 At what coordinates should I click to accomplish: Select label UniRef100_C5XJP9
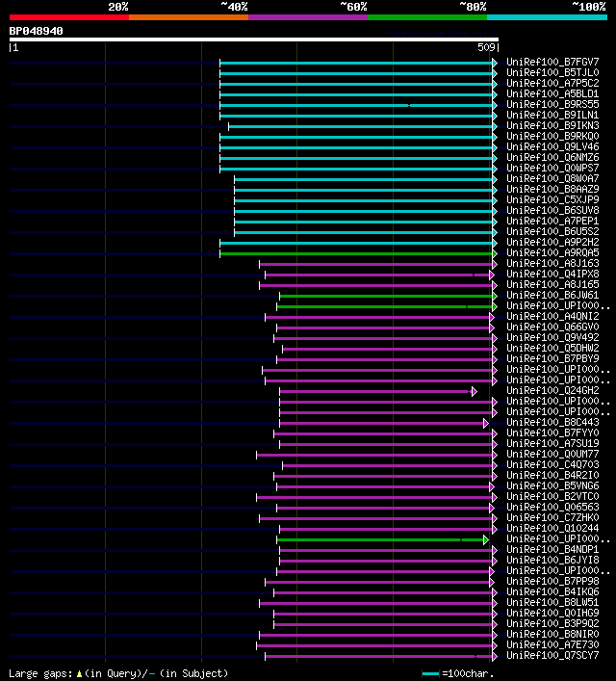(552, 199)
